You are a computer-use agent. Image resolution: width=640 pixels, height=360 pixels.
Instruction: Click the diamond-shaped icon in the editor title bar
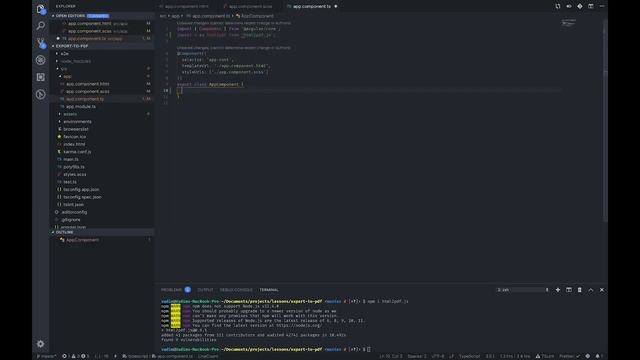pyautogui.click(x=580, y=6)
